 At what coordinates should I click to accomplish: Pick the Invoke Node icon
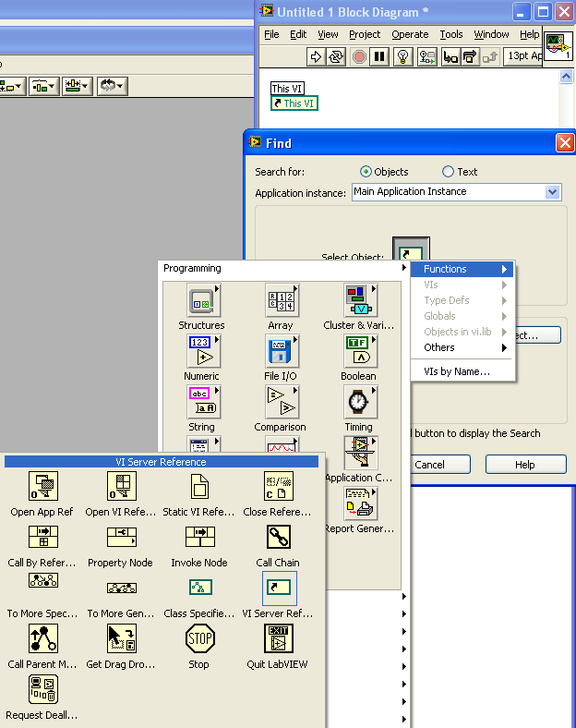pyautogui.click(x=200, y=537)
